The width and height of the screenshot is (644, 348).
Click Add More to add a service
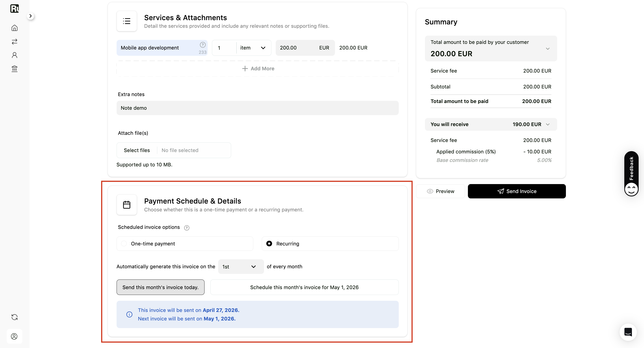coord(258,69)
